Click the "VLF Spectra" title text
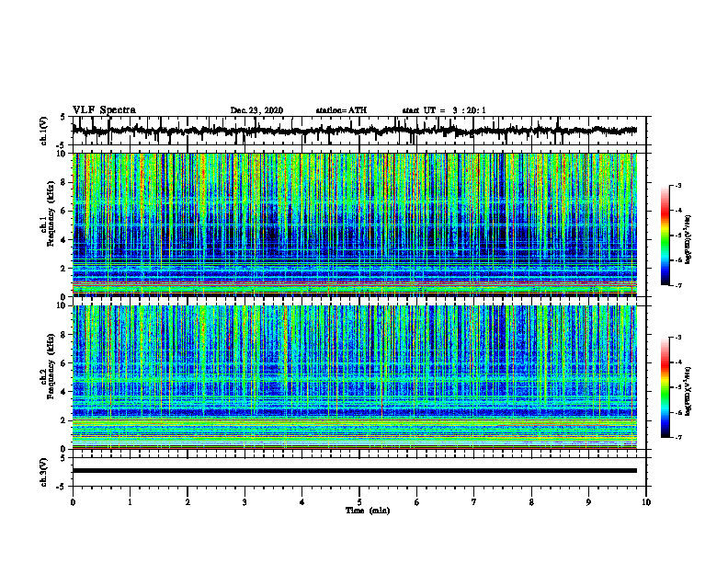 point(104,110)
